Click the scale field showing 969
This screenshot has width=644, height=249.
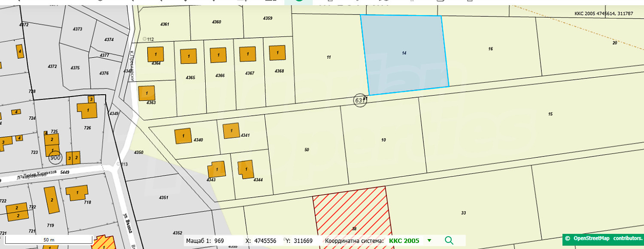[219, 241]
